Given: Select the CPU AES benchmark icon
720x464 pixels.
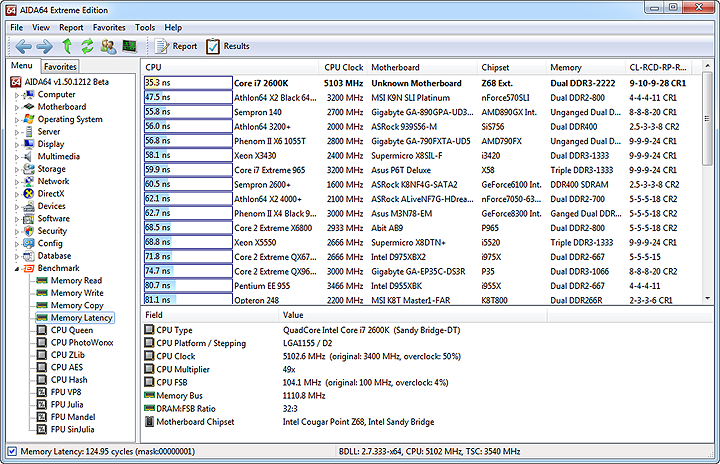Looking at the screenshot, I should pyautogui.click(x=42, y=367).
